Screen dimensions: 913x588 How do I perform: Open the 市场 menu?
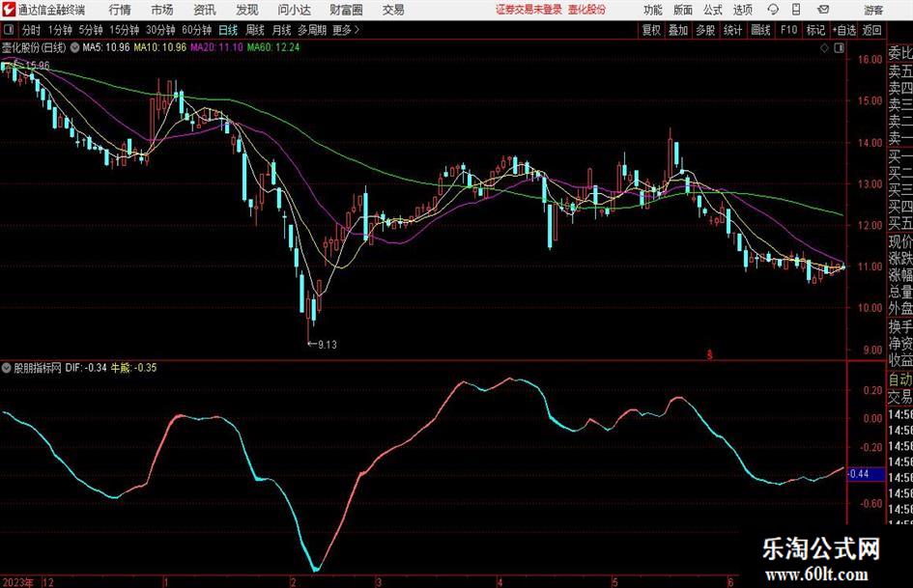(162, 10)
